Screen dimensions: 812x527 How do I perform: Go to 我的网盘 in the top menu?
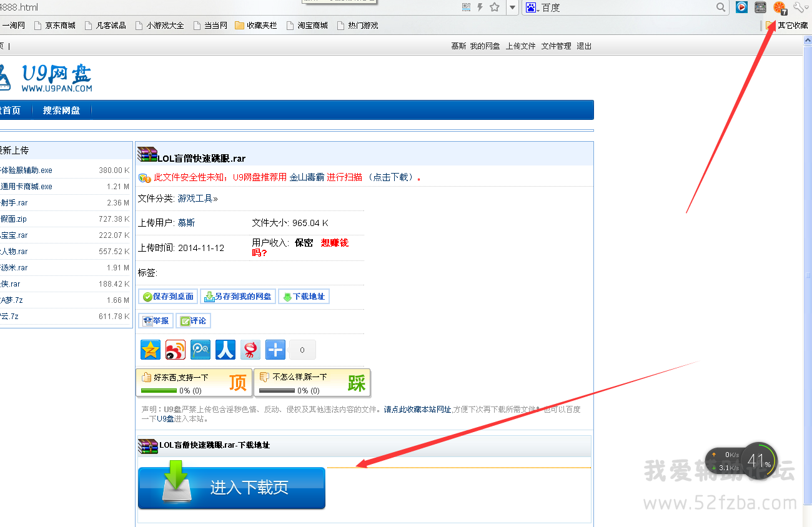(x=485, y=46)
